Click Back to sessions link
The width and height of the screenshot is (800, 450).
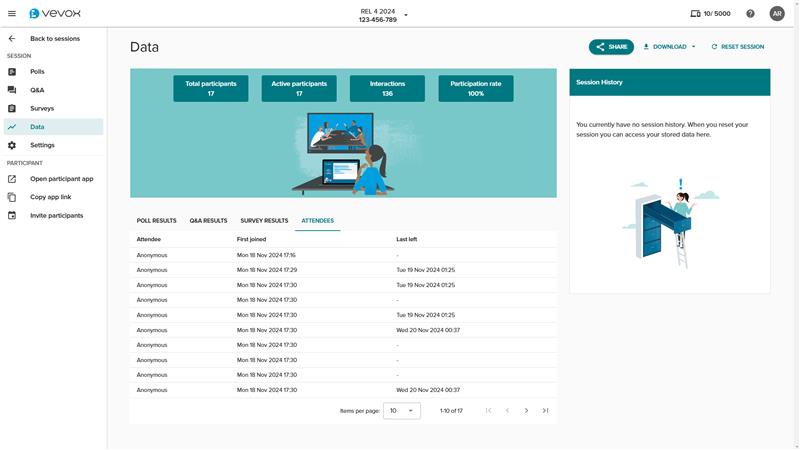pos(55,39)
